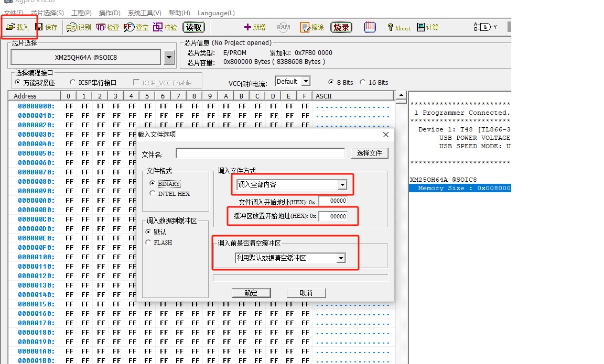Screen dimensions: 604x364
Task: Click the 自动识别 chip auto-detect icon
Action: (79, 27)
